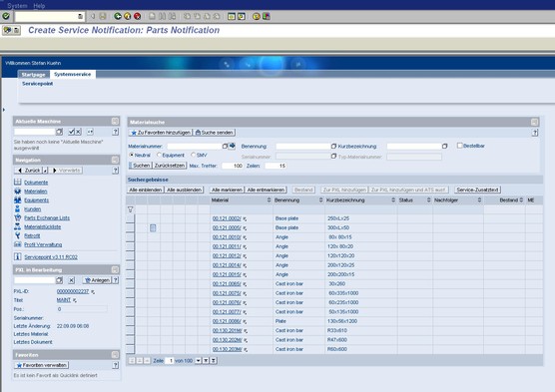Click the X icon in PXL in Bearbeitung
The height and width of the screenshot is (392, 555).
click(x=72, y=280)
